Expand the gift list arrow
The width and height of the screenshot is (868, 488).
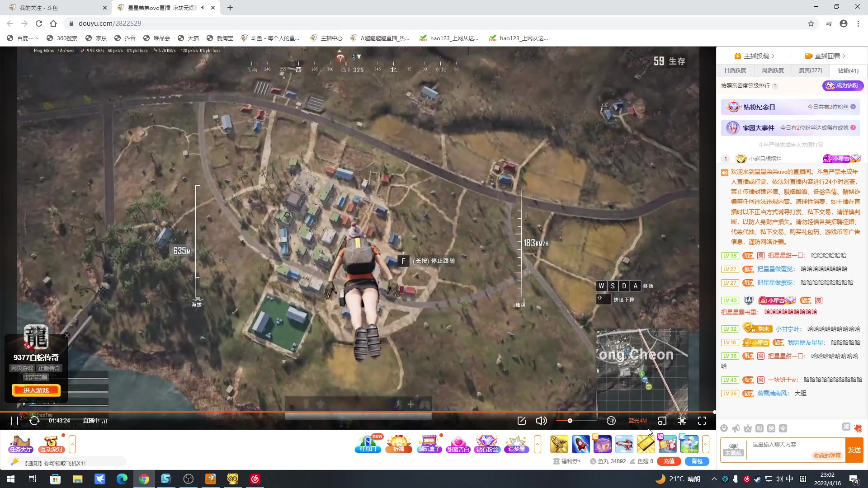click(706, 444)
